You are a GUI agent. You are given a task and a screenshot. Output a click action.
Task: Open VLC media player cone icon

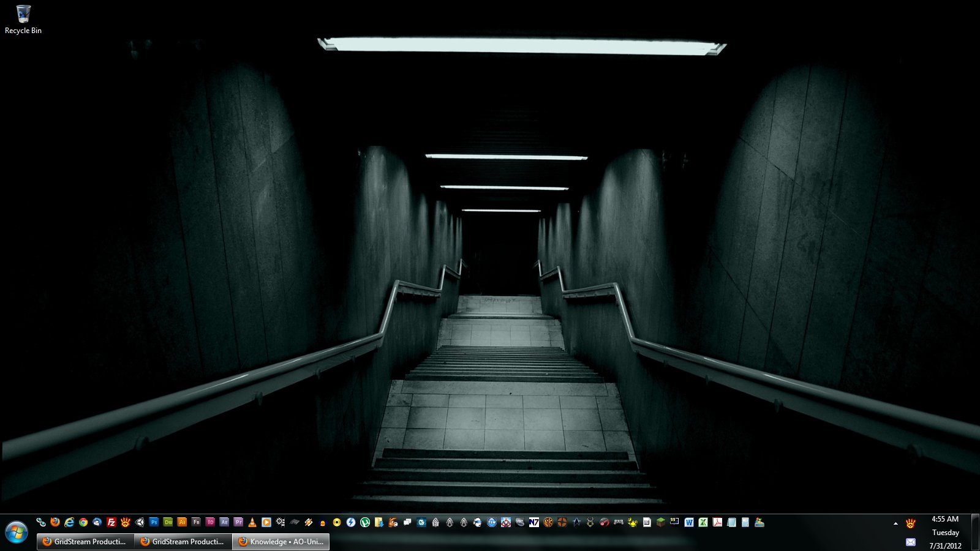click(x=252, y=522)
